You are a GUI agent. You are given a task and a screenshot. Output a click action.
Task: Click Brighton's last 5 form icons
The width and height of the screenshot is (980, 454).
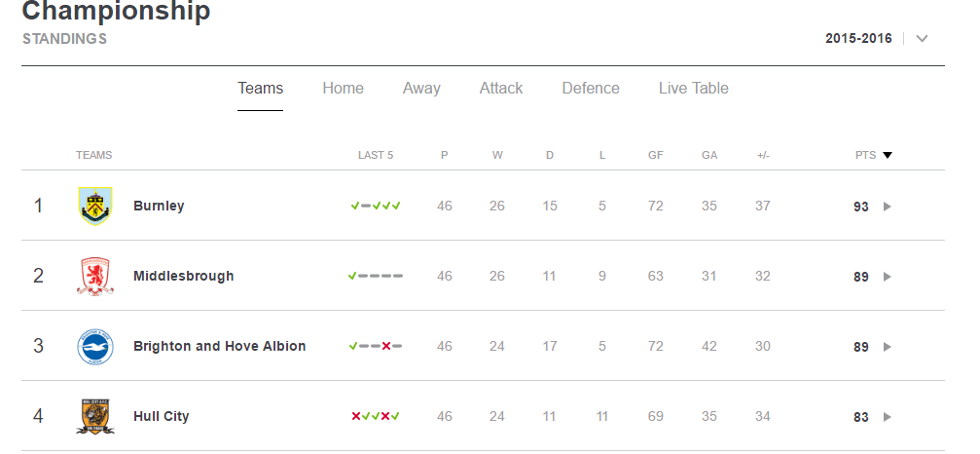click(x=375, y=346)
